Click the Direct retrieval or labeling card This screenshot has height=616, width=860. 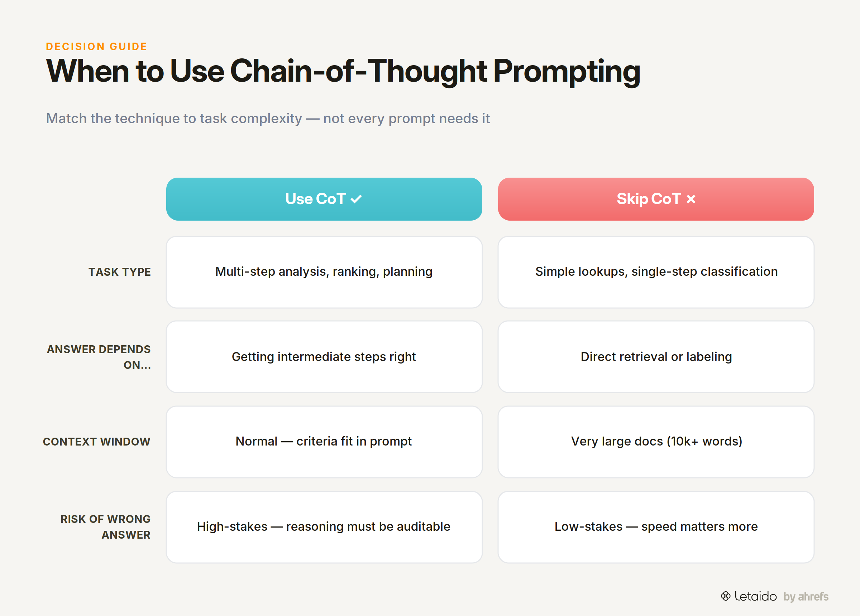656,357
